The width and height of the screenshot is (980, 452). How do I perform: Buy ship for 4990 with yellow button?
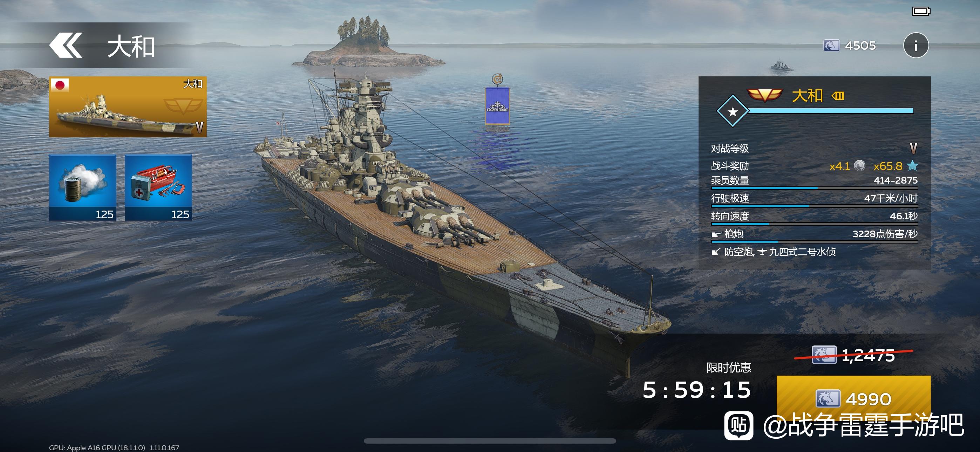[853, 398]
